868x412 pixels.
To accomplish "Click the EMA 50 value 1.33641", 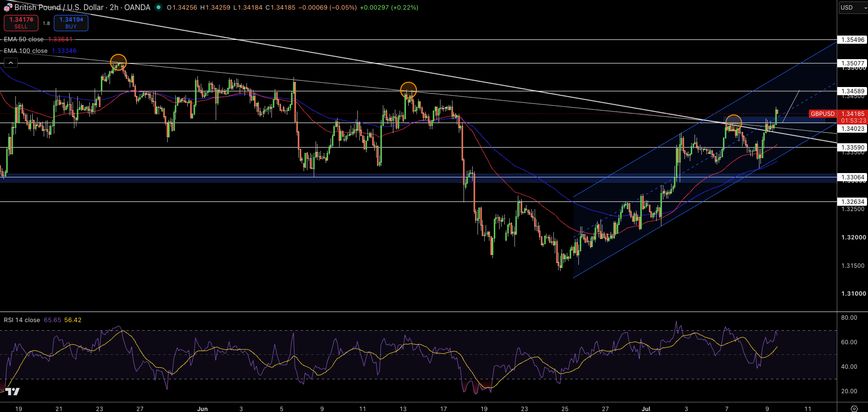I will click(61, 39).
